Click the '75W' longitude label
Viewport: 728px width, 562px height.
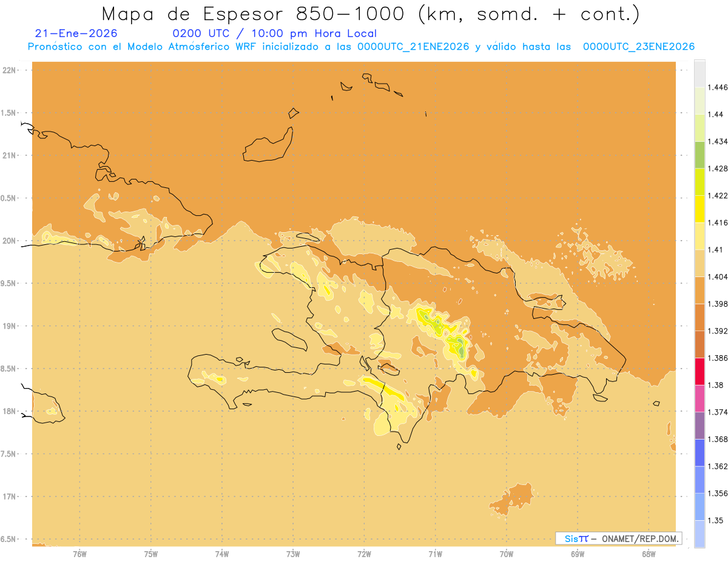(x=150, y=554)
